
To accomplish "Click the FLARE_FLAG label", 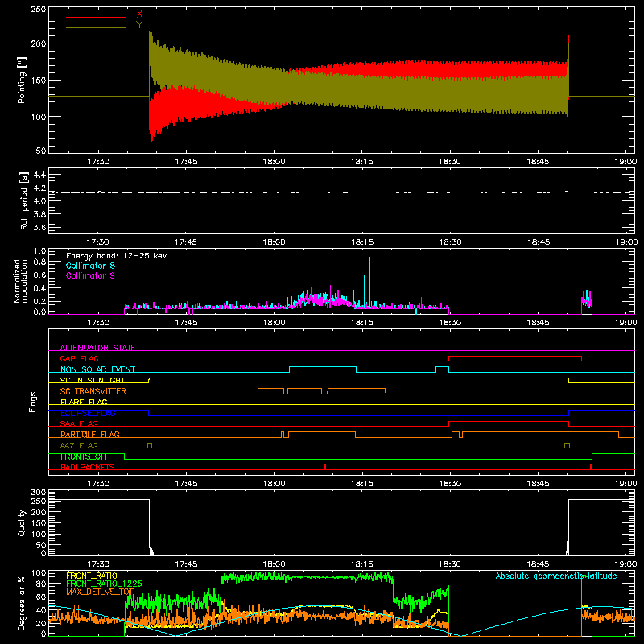I will tap(84, 402).
